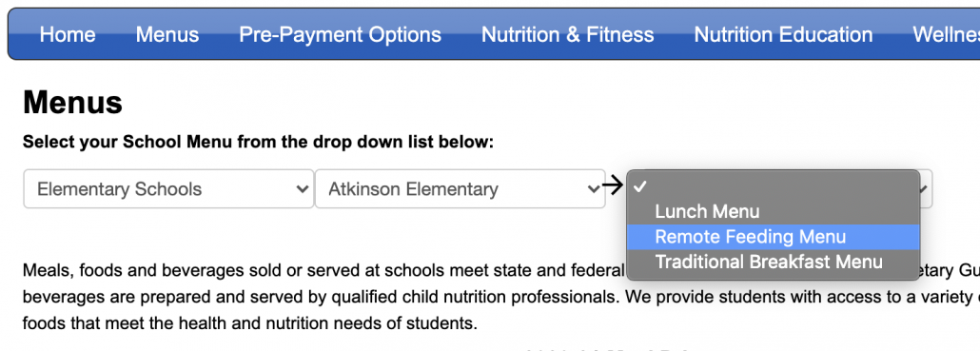
Task: Go to Menus in the navigation bar
Action: click(167, 34)
